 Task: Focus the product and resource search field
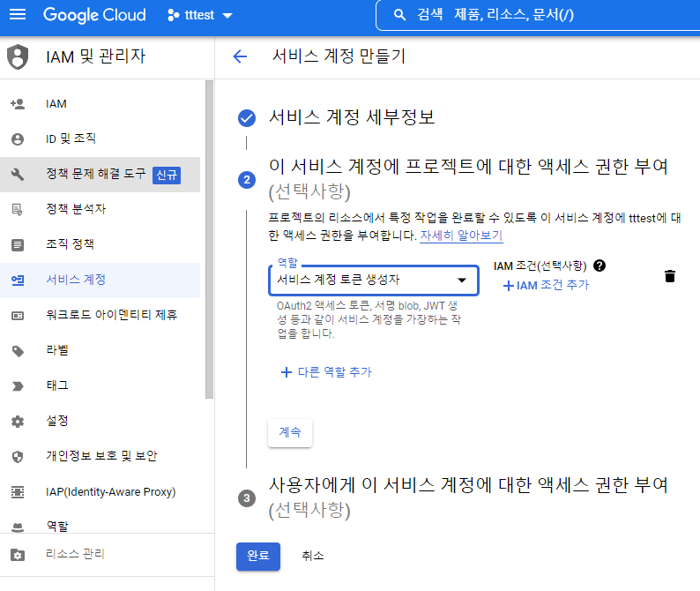(x=538, y=15)
